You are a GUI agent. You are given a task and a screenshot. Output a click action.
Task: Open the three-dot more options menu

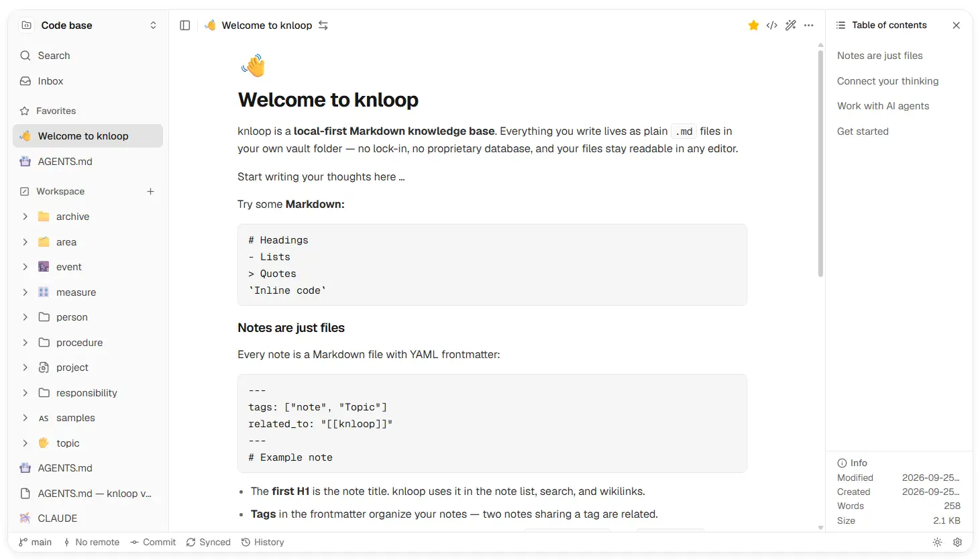tap(809, 25)
